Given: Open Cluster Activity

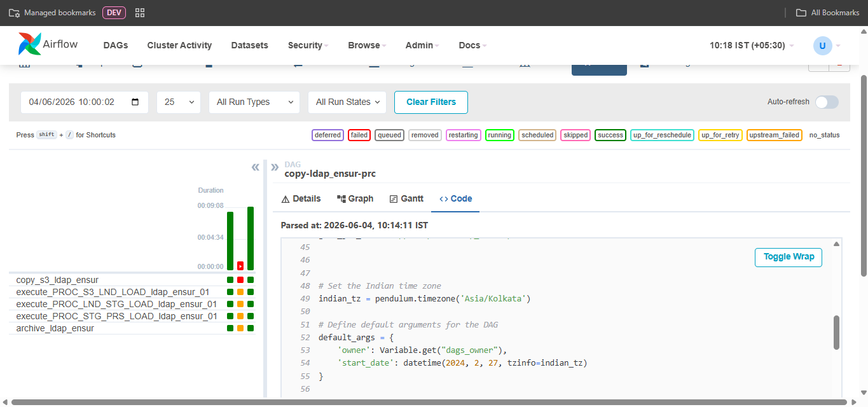Looking at the screenshot, I should (179, 46).
